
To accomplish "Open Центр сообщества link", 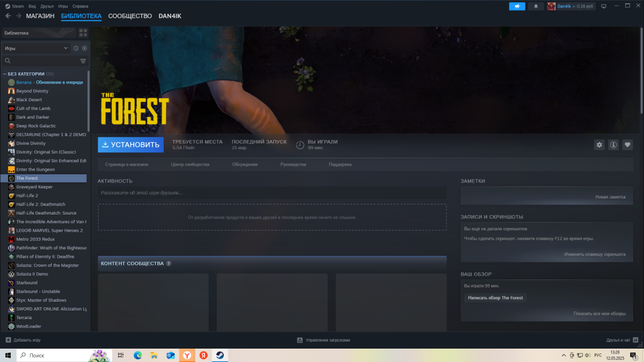I will [x=190, y=165].
